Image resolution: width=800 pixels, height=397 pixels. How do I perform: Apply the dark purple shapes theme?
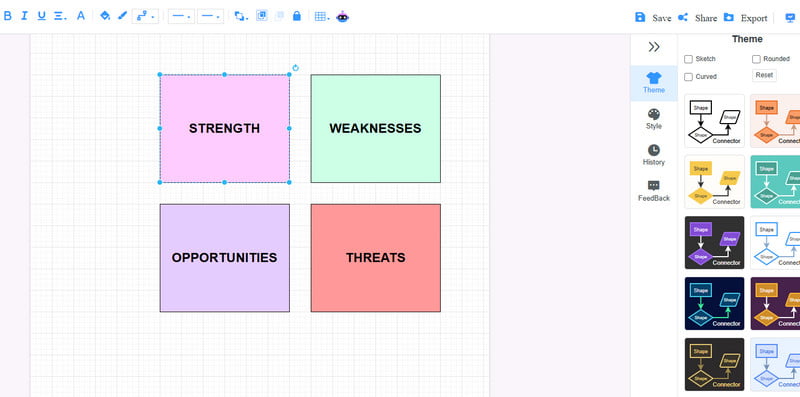[714, 242]
